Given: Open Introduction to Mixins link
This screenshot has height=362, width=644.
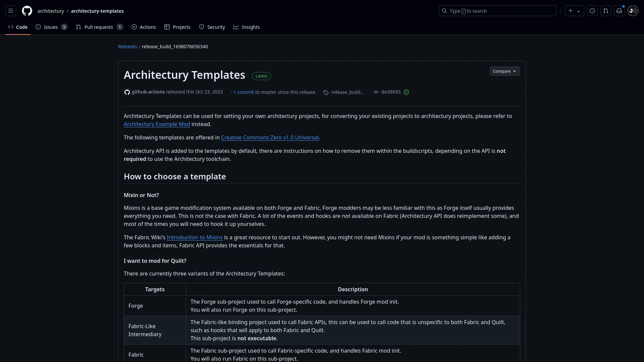Looking at the screenshot, I should [195, 237].
